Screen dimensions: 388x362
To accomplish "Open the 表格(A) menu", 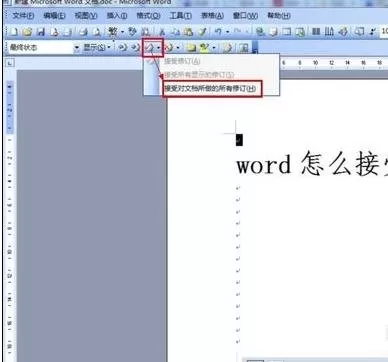I will (x=212, y=16).
